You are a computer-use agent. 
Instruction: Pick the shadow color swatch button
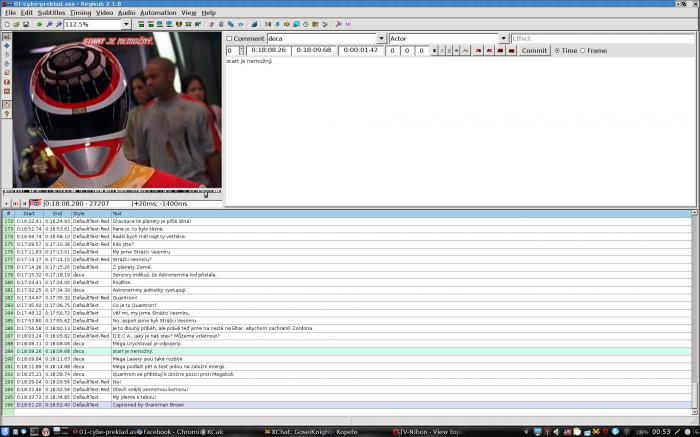[x=512, y=51]
